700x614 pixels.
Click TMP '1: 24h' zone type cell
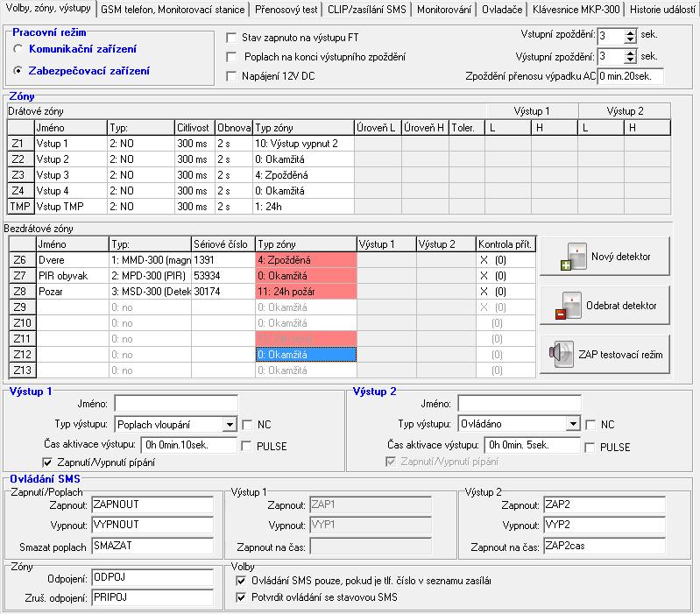pyautogui.click(x=304, y=207)
